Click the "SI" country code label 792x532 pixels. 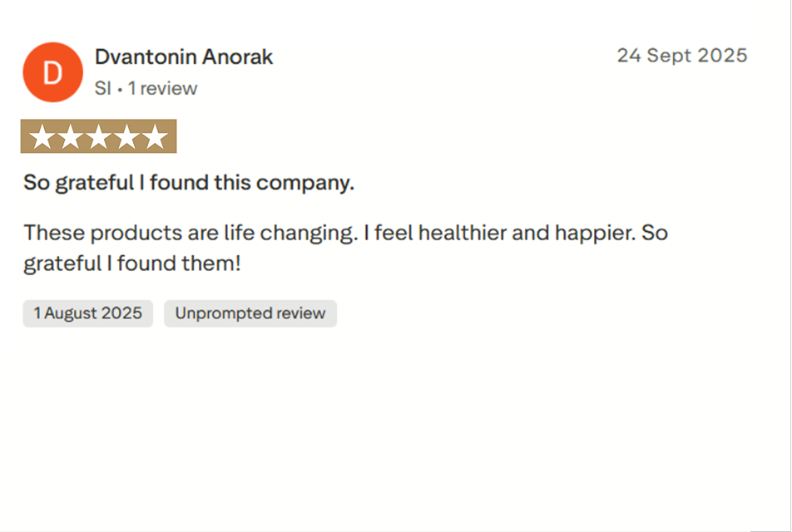click(102, 88)
